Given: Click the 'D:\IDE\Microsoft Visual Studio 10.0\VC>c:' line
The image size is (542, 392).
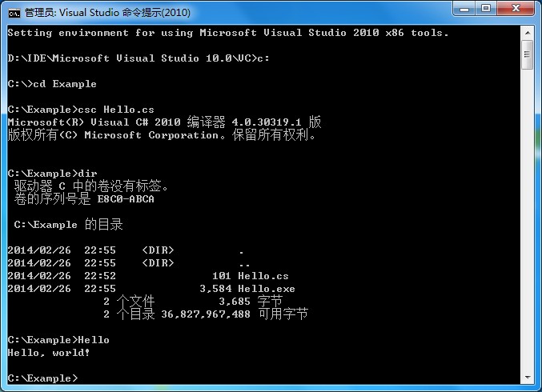Looking at the screenshot, I should pyautogui.click(x=139, y=58).
